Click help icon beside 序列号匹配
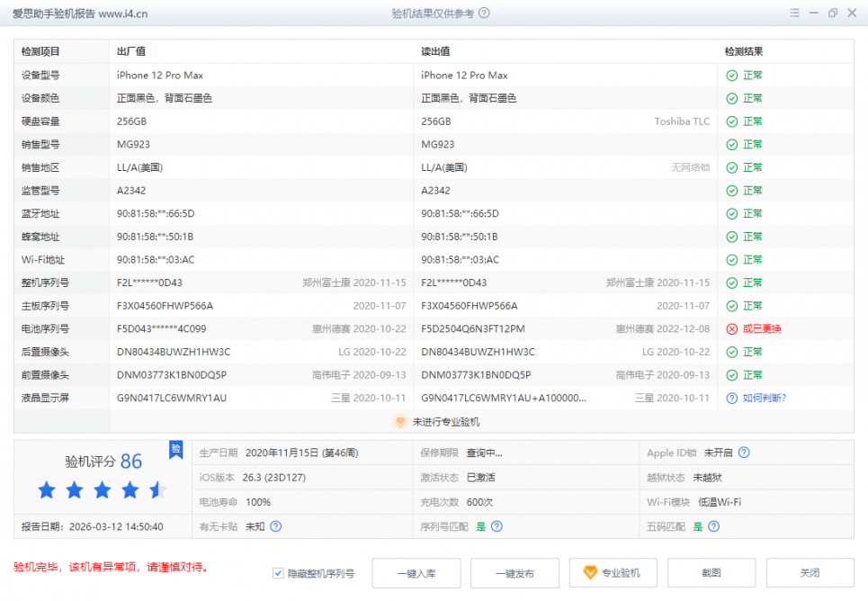 click(x=497, y=526)
